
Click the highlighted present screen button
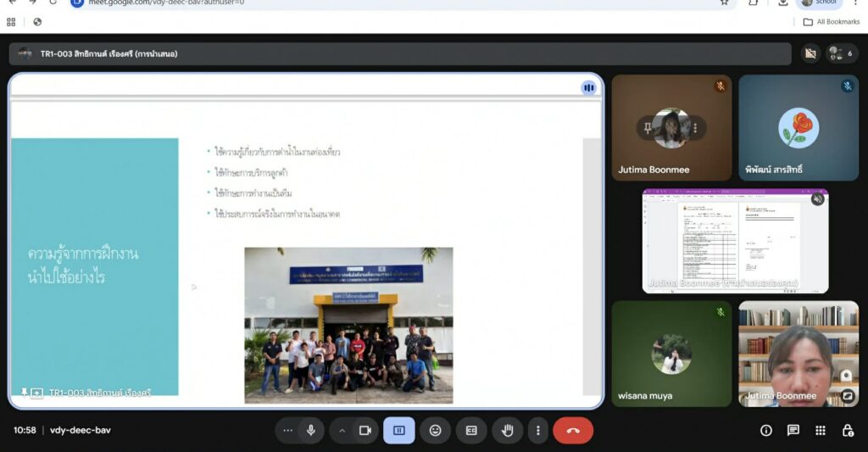coord(399,430)
